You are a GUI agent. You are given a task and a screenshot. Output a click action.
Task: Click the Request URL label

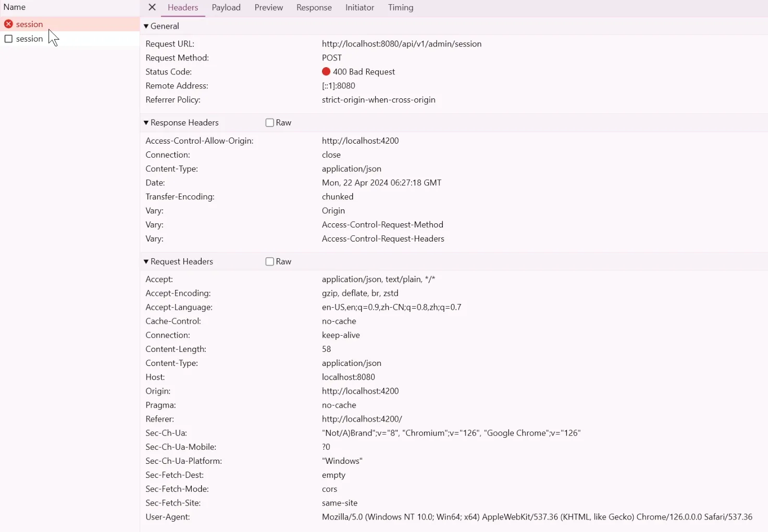[x=170, y=44]
